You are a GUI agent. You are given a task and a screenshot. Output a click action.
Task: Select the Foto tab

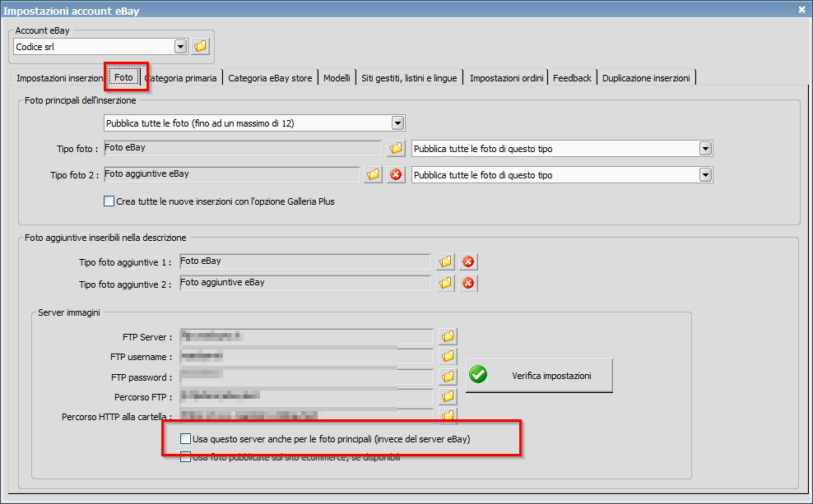124,77
